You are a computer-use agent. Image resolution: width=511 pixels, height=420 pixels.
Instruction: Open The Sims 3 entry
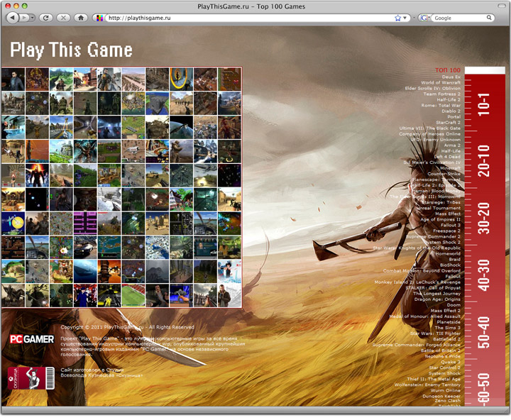[x=448, y=328]
